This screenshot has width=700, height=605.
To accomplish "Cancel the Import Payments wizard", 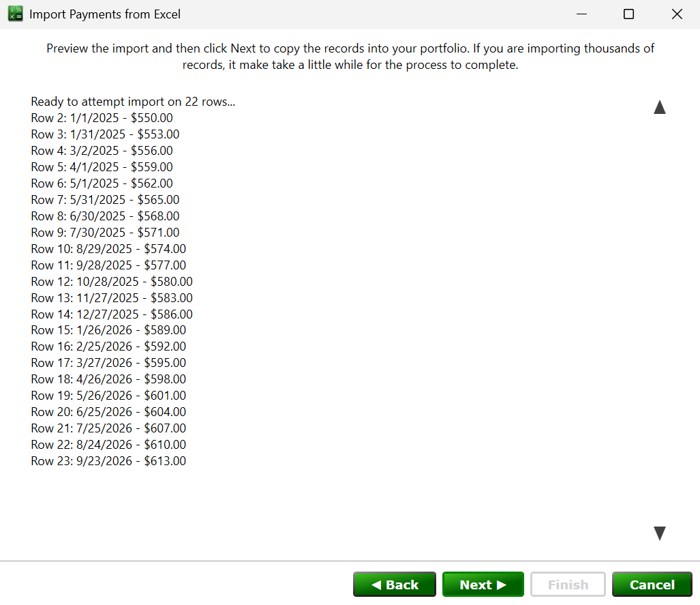I will point(652,585).
